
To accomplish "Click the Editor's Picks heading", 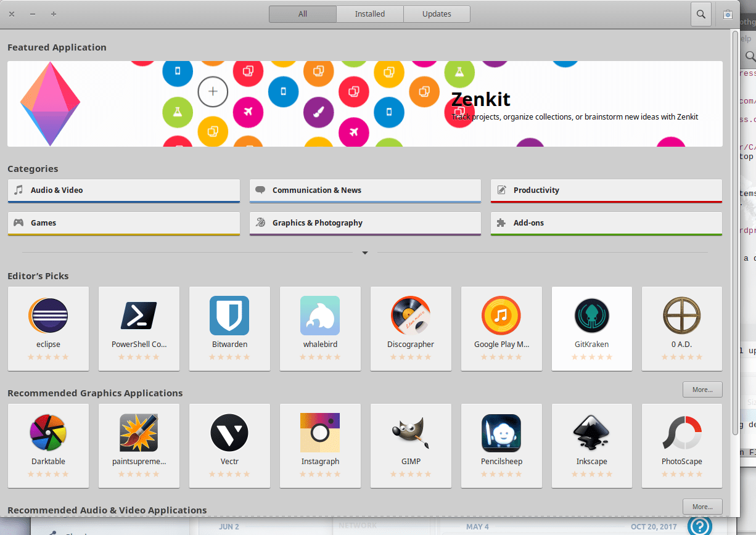I will coord(38,276).
